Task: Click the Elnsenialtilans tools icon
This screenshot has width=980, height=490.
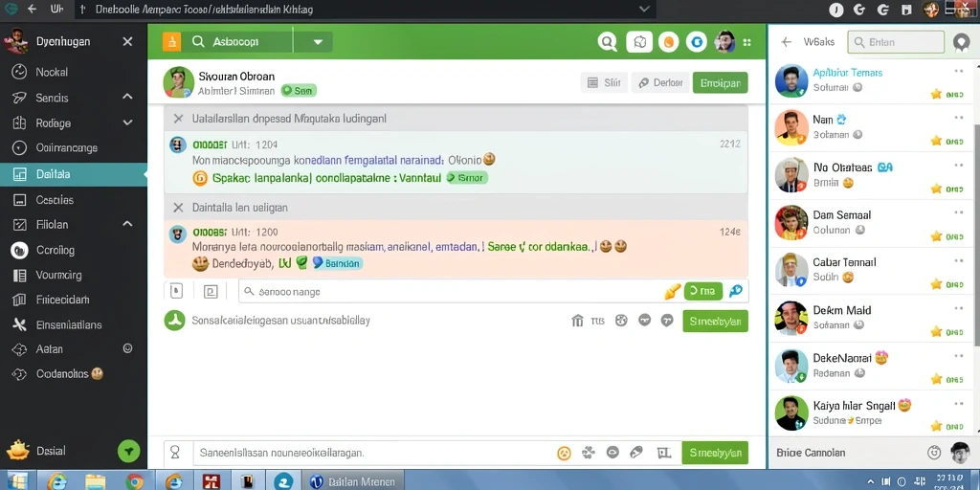Action: click(x=19, y=325)
